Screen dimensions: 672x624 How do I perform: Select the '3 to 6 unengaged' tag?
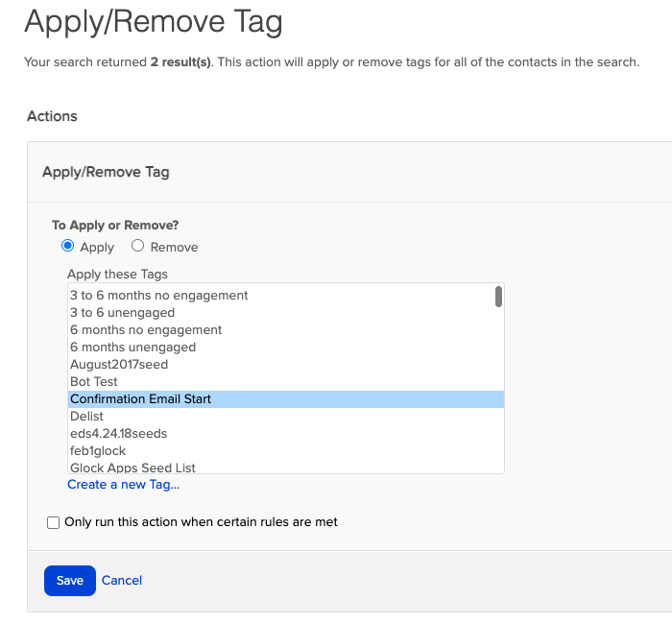pos(122,313)
